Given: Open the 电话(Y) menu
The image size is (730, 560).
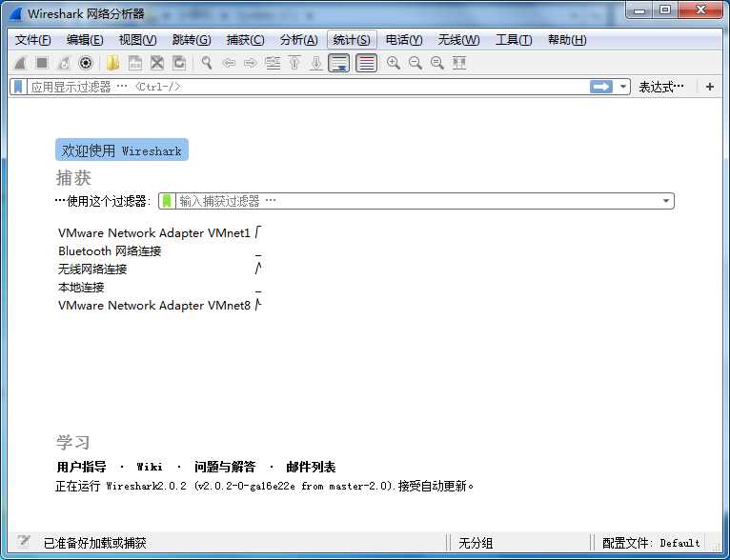Looking at the screenshot, I should click(404, 40).
